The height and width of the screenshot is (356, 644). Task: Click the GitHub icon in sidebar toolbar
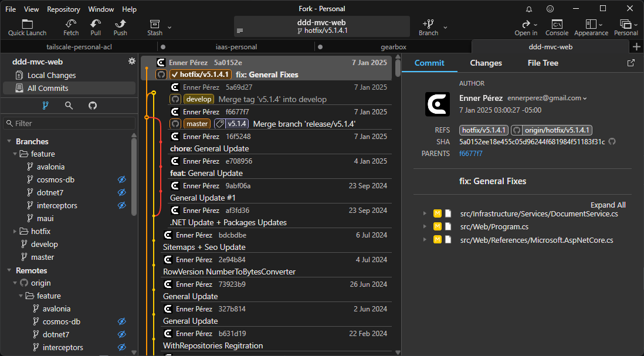click(93, 106)
